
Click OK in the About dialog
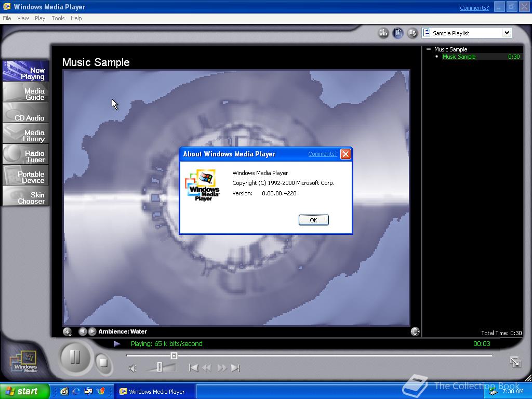click(x=313, y=220)
